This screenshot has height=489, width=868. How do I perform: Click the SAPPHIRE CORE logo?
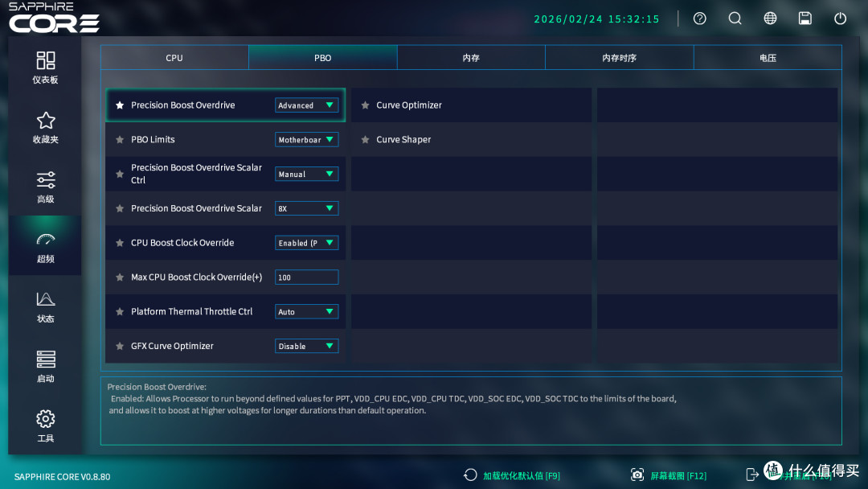(54, 17)
